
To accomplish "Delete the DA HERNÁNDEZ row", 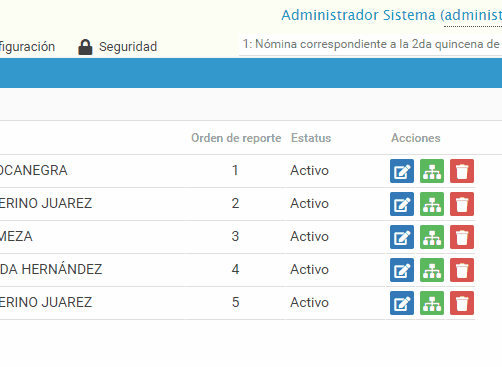I will pyautogui.click(x=462, y=270).
